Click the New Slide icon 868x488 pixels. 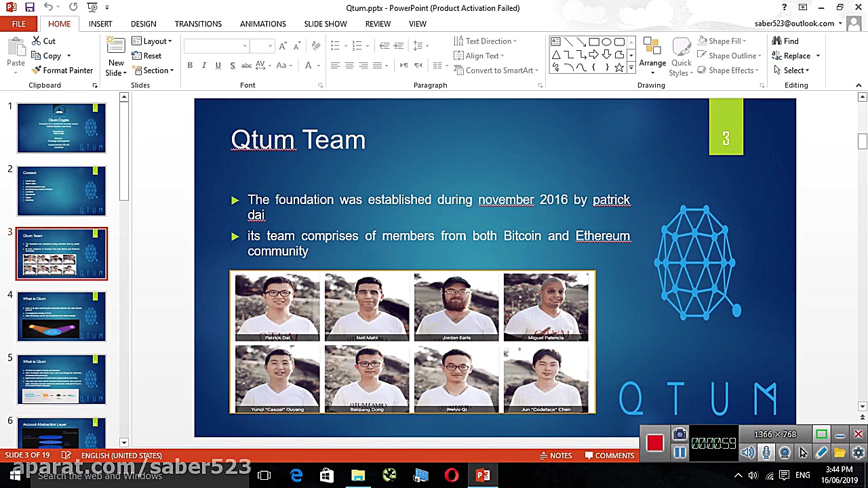click(116, 48)
